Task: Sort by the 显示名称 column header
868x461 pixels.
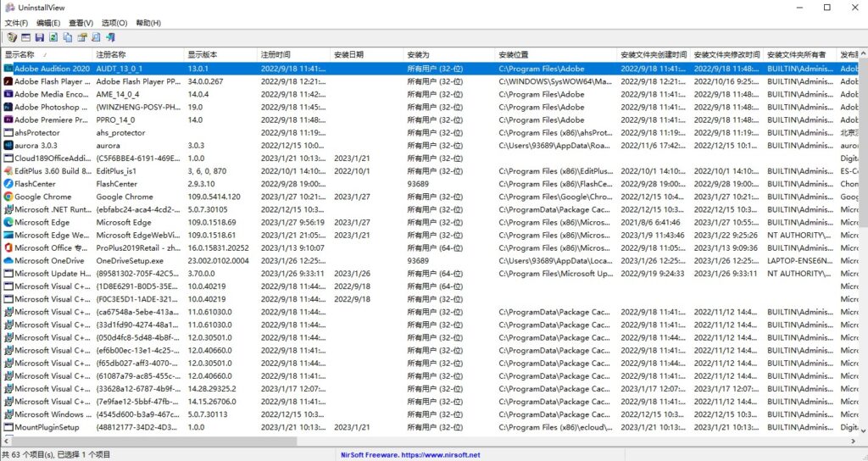Action: (47, 54)
